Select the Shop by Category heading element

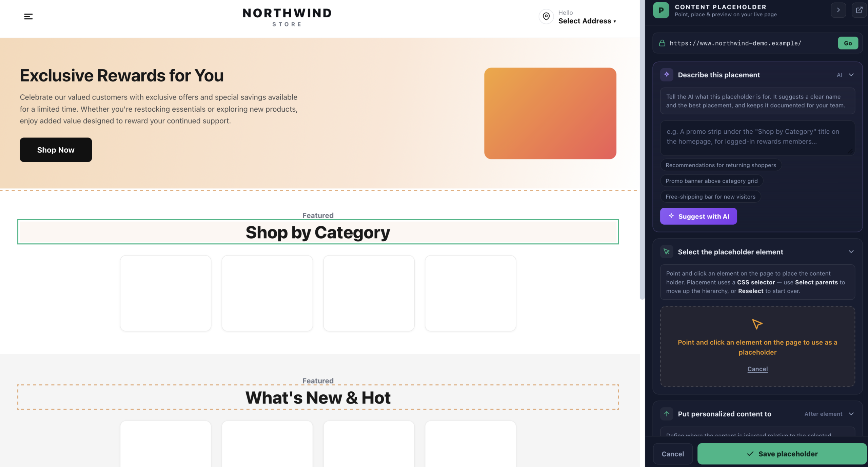[318, 232]
